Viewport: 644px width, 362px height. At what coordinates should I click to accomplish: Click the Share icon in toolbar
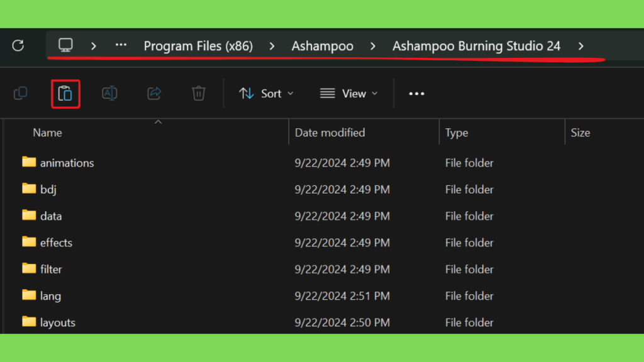(155, 94)
